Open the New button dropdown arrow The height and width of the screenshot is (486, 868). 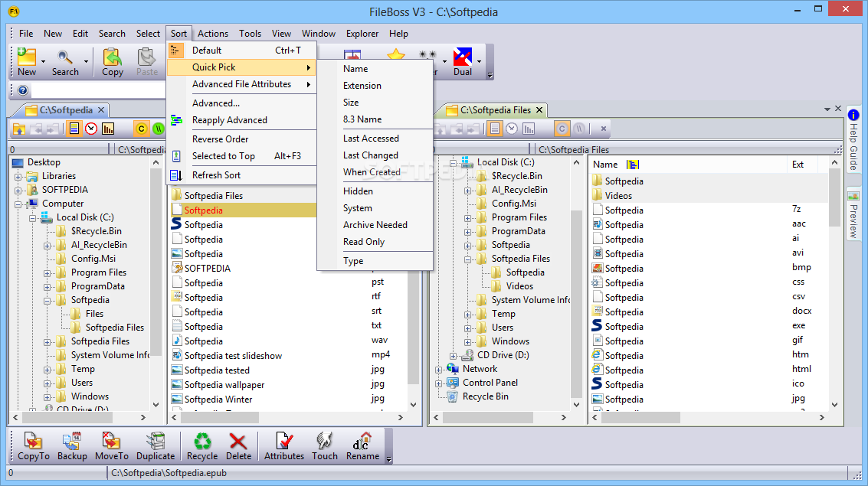(x=43, y=61)
